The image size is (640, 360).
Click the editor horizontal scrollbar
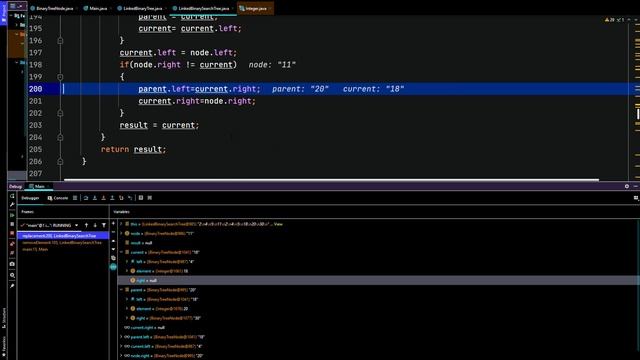tap(331, 180)
